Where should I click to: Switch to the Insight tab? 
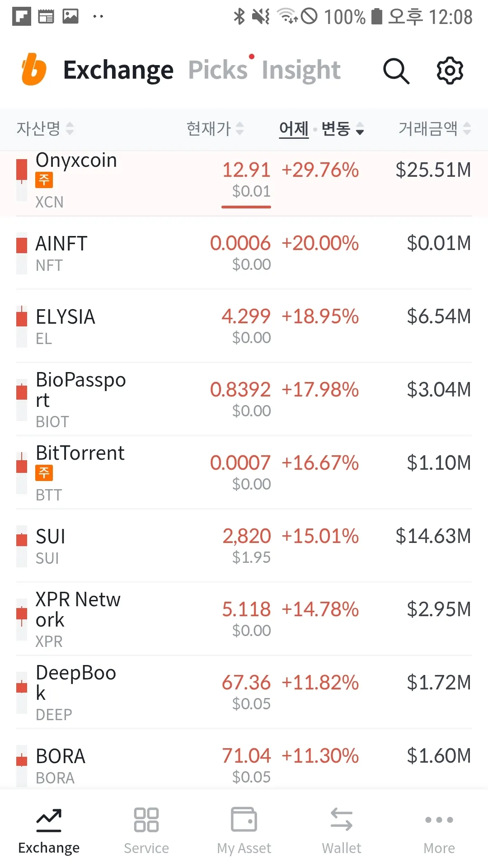tap(301, 70)
